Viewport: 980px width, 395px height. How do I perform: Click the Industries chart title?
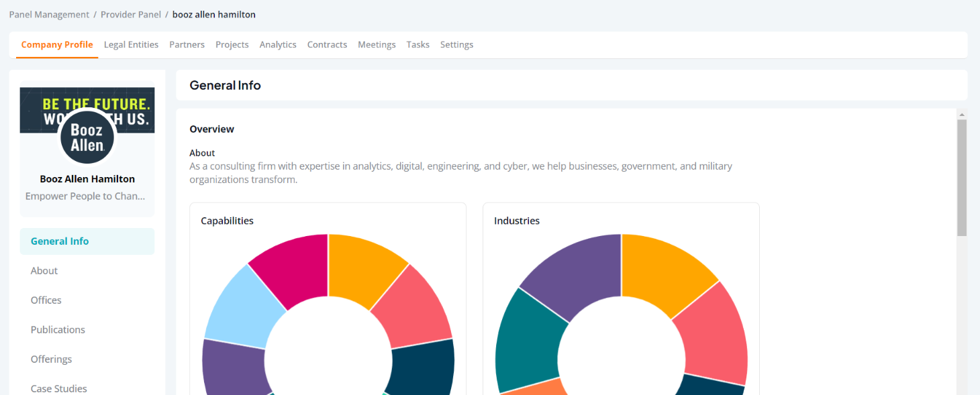[517, 221]
